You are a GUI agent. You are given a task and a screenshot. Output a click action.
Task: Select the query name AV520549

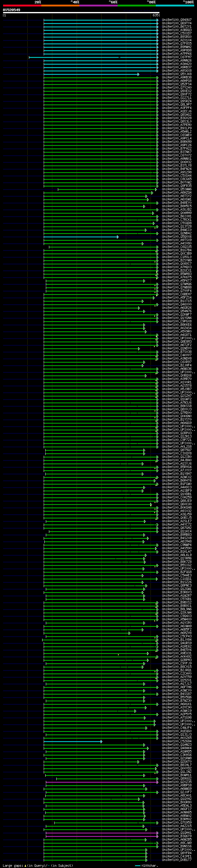pyautogui.click(x=11, y=10)
